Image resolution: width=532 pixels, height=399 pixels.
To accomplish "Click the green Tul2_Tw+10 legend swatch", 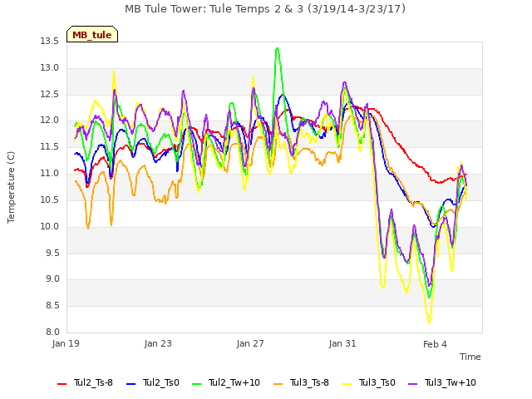I will pos(197,384).
